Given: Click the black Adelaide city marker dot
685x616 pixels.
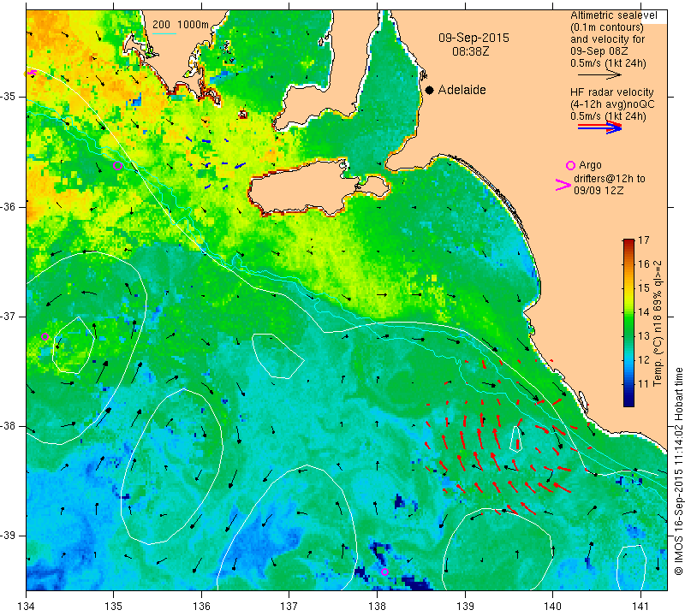Looking at the screenshot, I should coord(430,90).
